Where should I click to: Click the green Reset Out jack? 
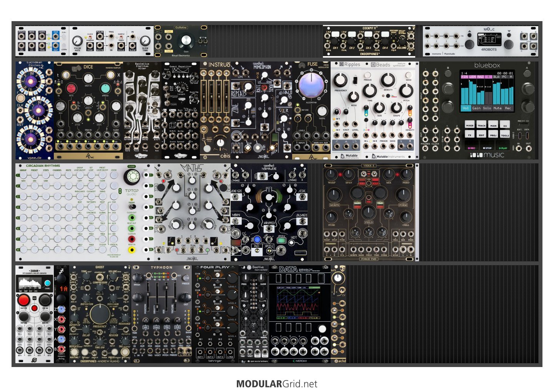click(x=131, y=228)
